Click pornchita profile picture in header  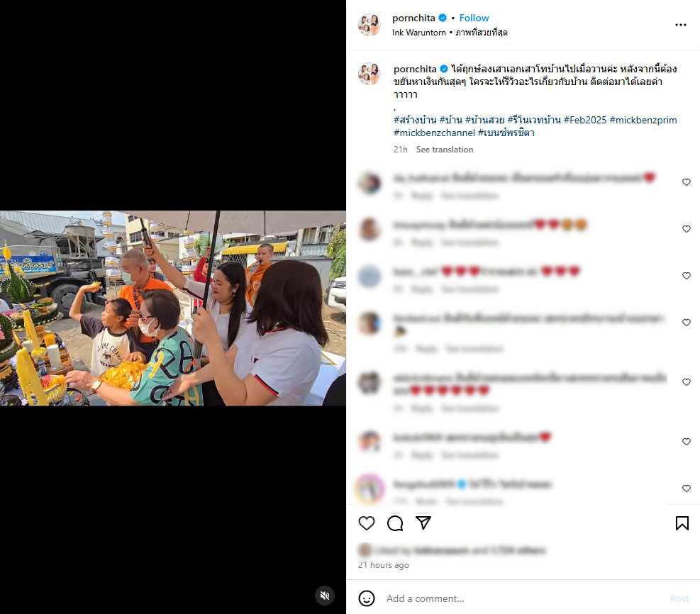[x=370, y=25]
